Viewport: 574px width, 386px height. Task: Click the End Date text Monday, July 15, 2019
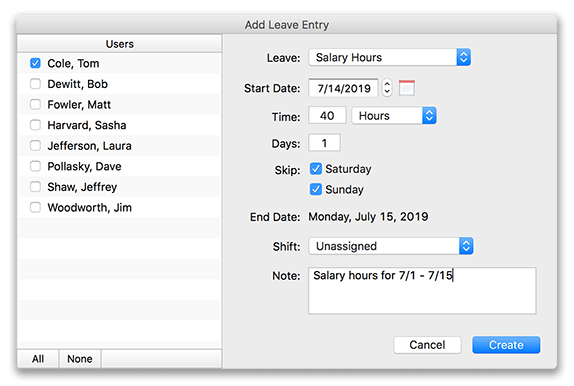[368, 217]
